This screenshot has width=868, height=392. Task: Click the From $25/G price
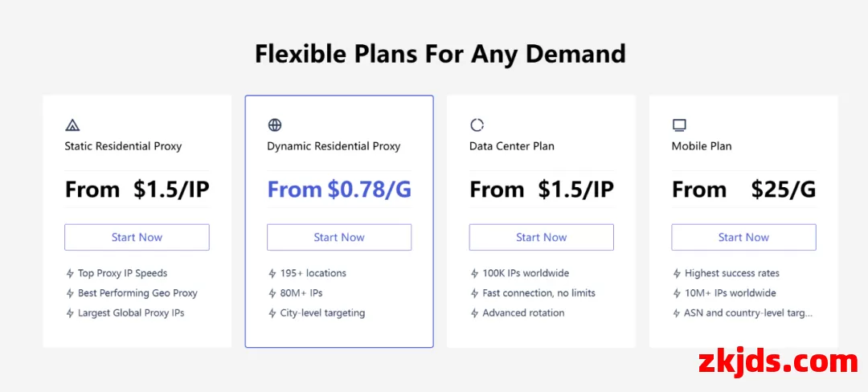coord(743,189)
